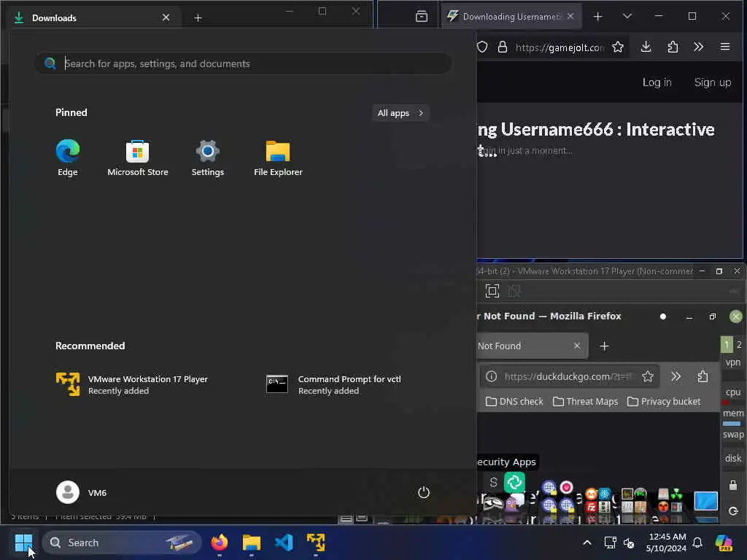747x560 pixels.
Task: Open VMware Workstation 17 Player recommendation
Action: pyautogui.click(x=133, y=385)
